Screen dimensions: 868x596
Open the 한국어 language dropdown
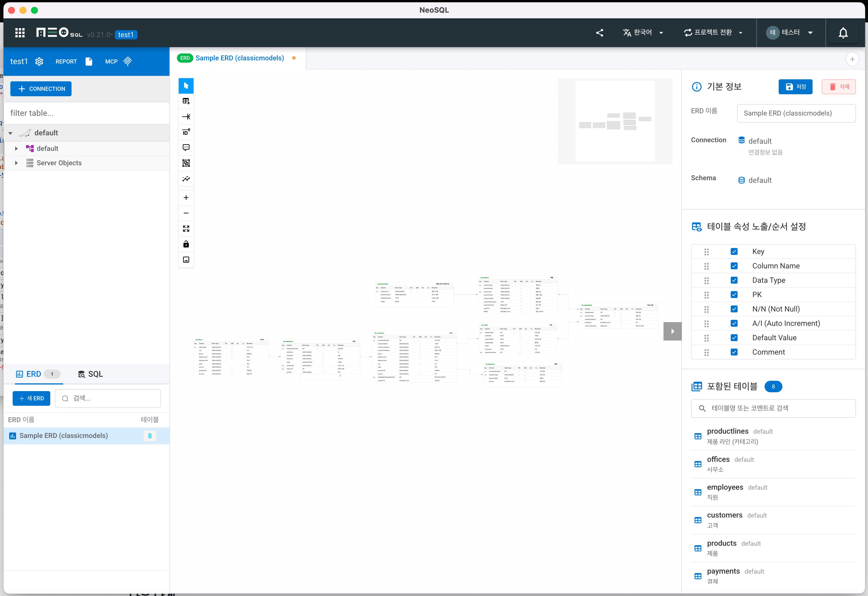tap(643, 33)
